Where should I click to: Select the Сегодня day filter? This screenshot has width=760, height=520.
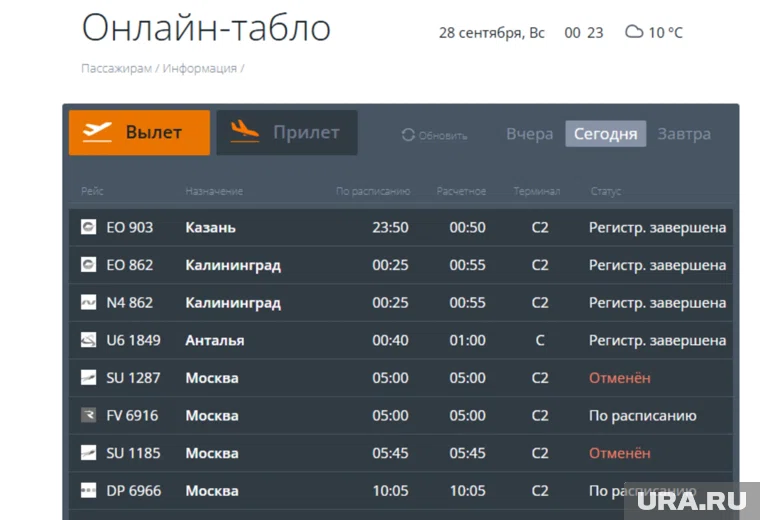(605, 134)
